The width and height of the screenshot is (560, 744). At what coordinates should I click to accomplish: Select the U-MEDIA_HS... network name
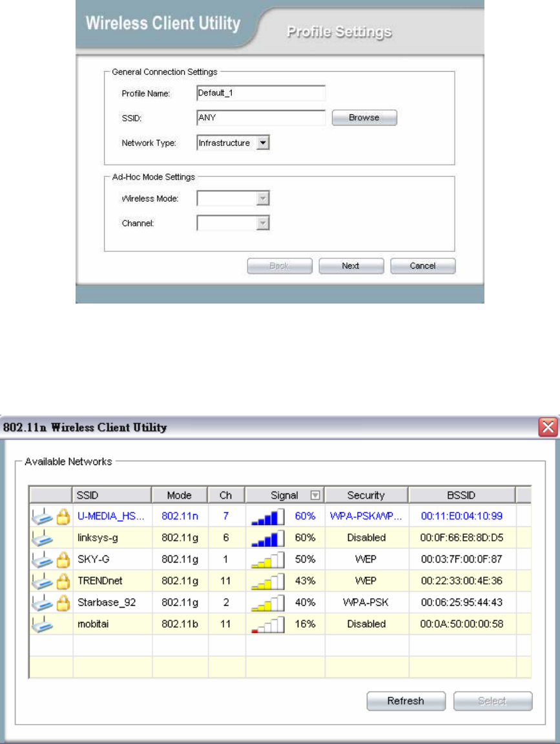coord(111,516)
